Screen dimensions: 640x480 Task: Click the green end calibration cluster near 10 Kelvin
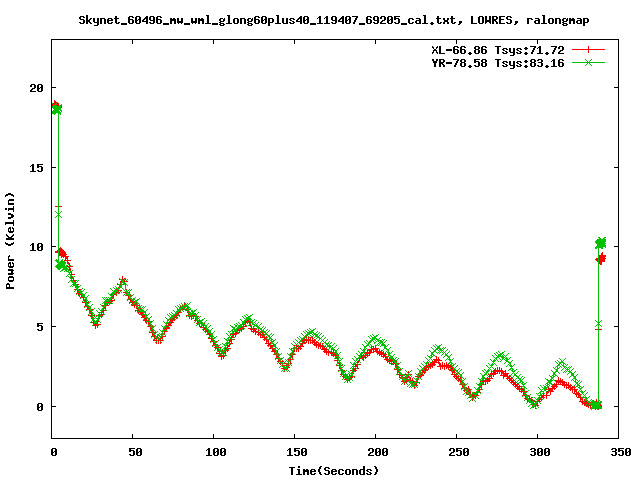pos(600,243)
